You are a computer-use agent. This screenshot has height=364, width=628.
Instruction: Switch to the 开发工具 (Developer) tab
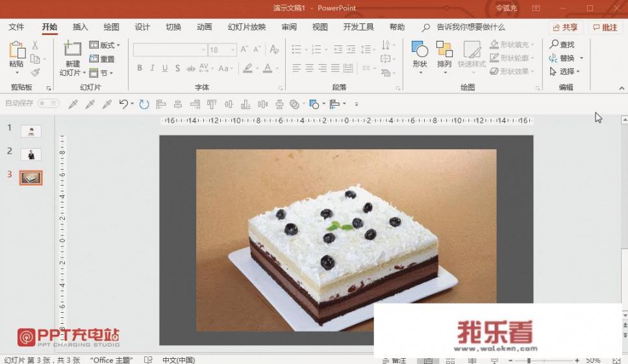tap(358, 27)
